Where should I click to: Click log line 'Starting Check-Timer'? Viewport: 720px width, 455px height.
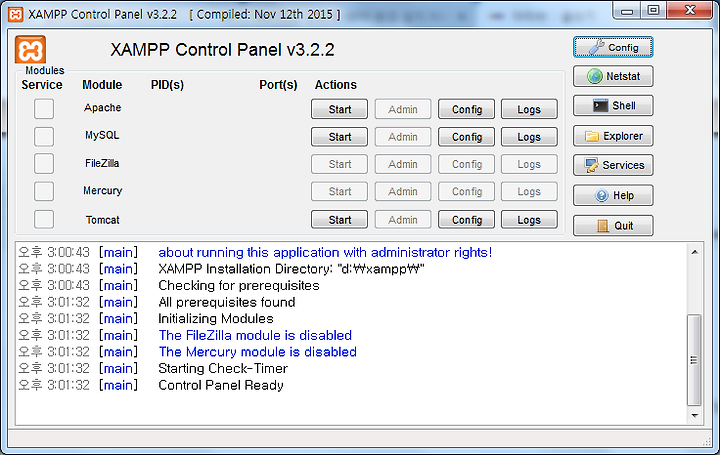point(223,368)
